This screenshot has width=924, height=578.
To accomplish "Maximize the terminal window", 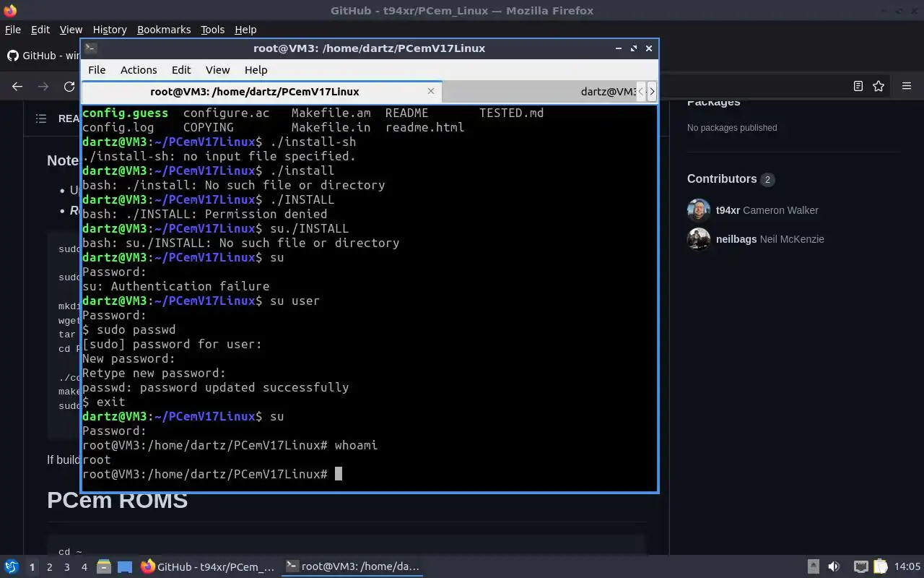I will click(x=633, y=48).
